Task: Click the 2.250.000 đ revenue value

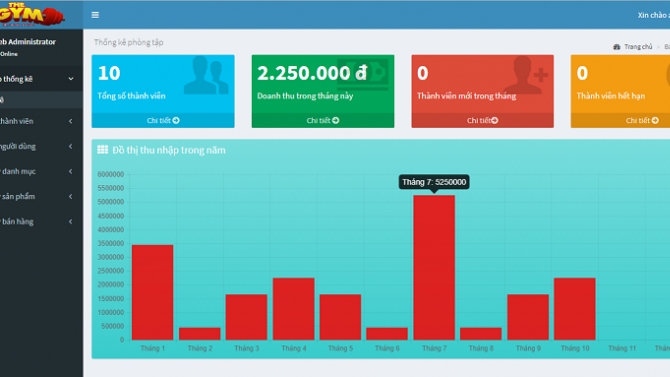Action: [x=312, y=73]
